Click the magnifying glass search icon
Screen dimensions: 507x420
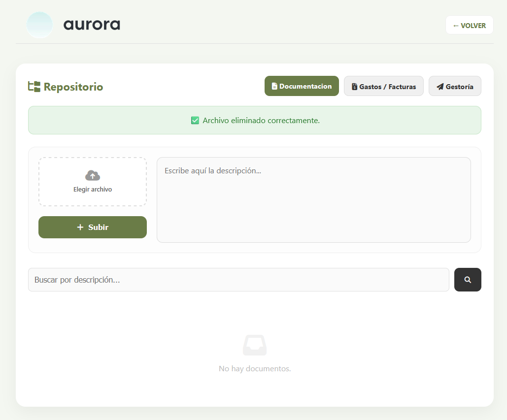coord(467,280)
